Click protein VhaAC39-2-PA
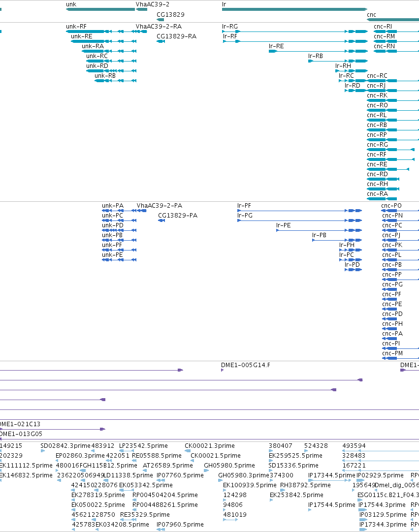 tap(159, 206)
